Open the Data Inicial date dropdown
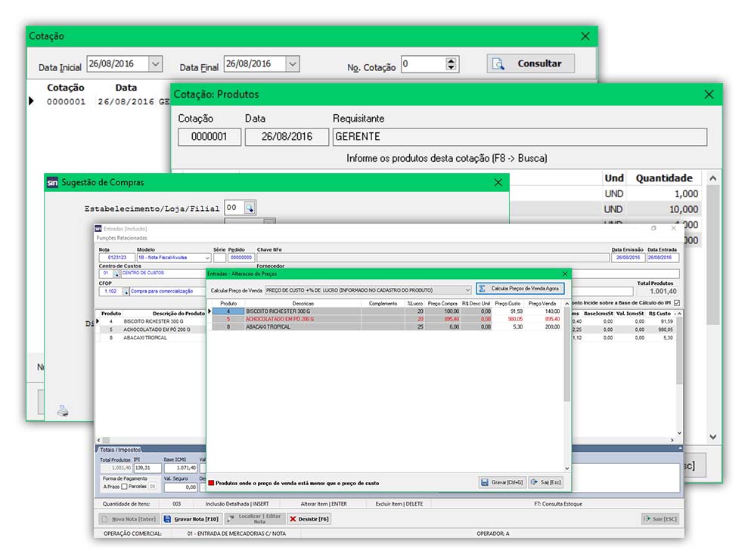The image size is (748, 560). pos(156,64)
